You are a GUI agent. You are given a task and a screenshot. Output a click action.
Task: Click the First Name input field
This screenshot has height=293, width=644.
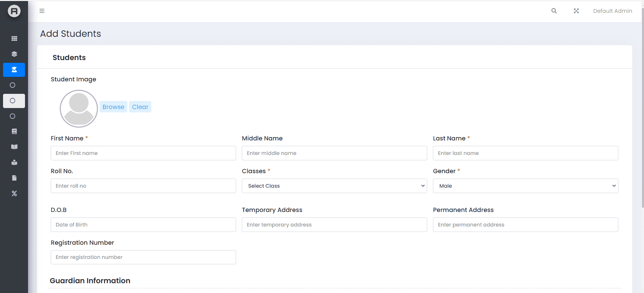[x=143, y=153]
